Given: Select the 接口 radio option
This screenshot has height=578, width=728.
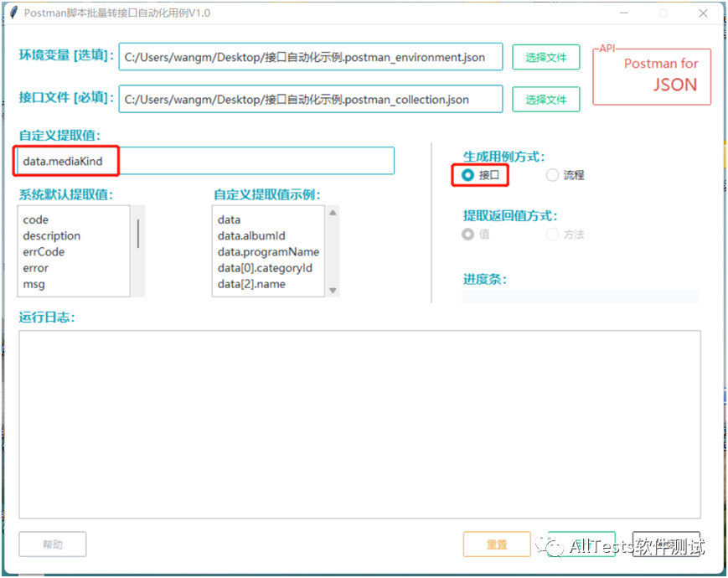Looking at the screenshot, I should [480, 175].
